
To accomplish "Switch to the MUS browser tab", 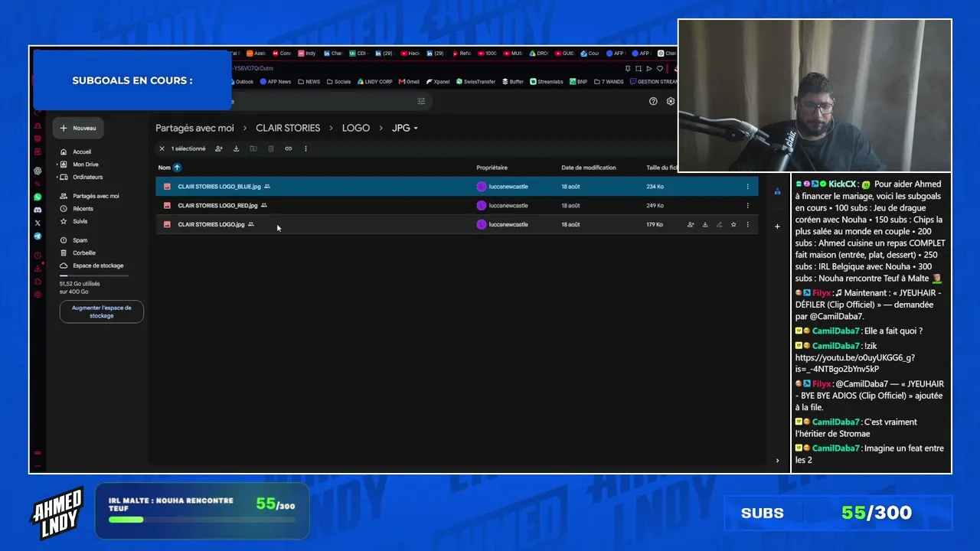I will 513,54.
